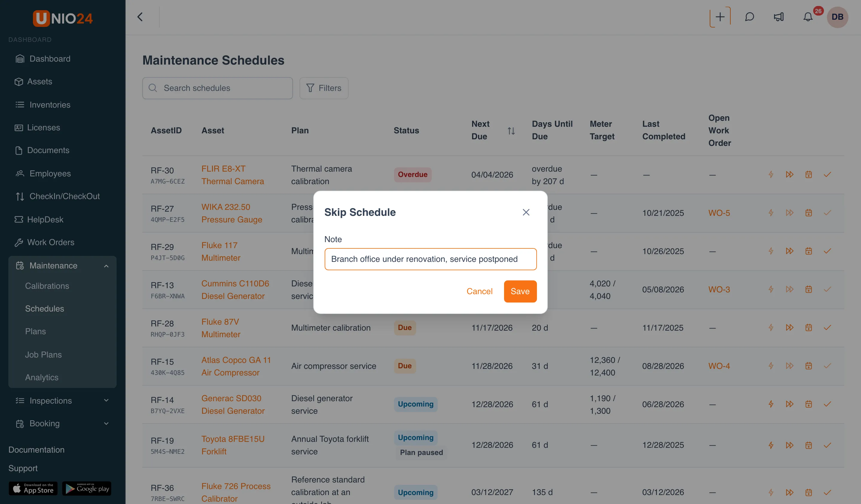Screen dimensions: 861x504
Task: Open the Filters button
Action: pos(323,88)
